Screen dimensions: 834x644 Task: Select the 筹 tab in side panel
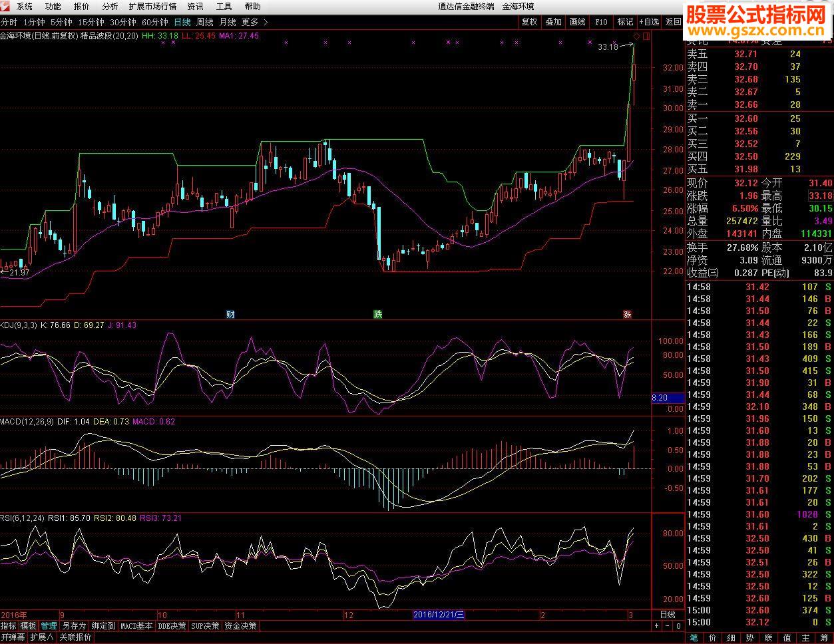click(824, 637)
